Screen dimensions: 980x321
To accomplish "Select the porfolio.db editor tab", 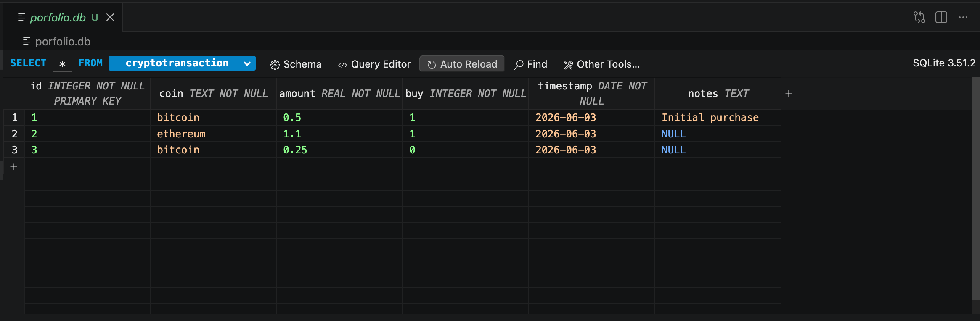I will [x=63, y=17].
